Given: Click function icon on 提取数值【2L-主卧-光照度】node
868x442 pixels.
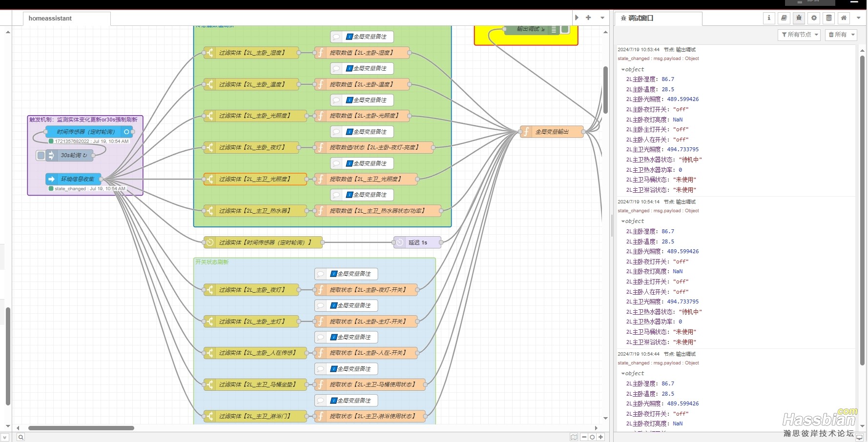Looking at the screenshot, I should pyautogui.click(x=321, y=116).
